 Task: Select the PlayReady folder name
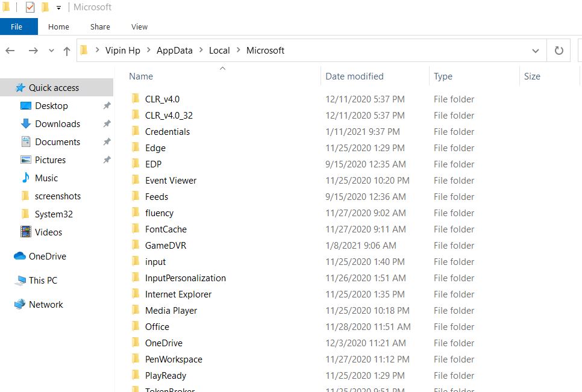pos(166,376)
